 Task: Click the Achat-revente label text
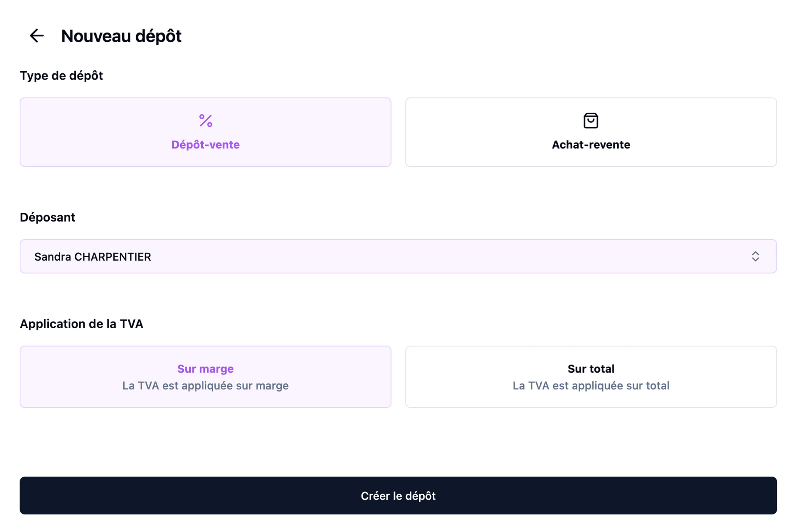pos(591,145)
